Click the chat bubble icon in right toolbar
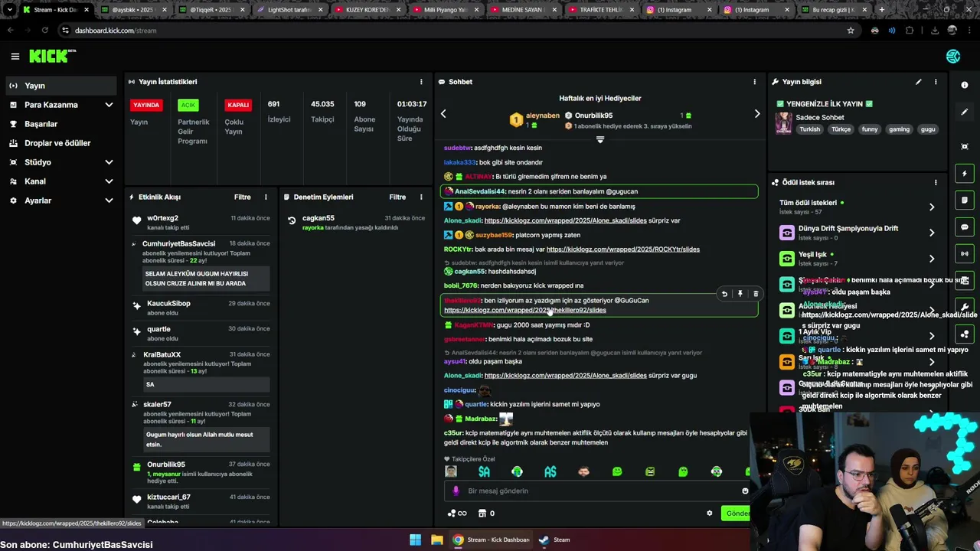The width and height of the screenshot is (980, 551). click(965, 227)
